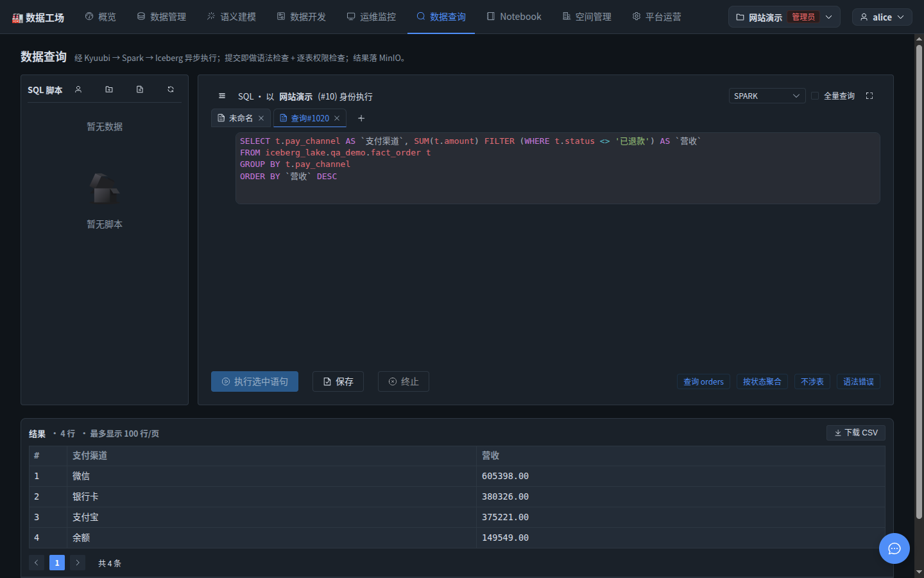Close the 未命名 tab
The width and height of the screenshot is (924, 578).
261,118
